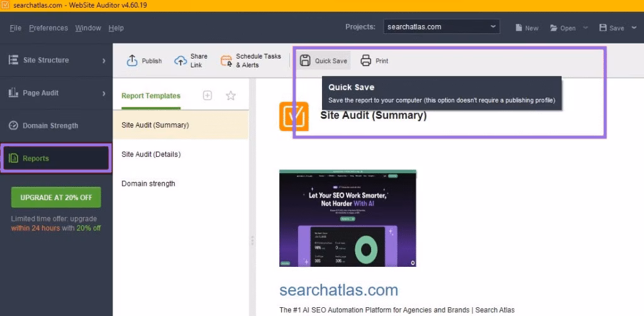Click the Quick Save disk icon
The height and width of the screenshot is (316, 644).
tap(305, 61)
